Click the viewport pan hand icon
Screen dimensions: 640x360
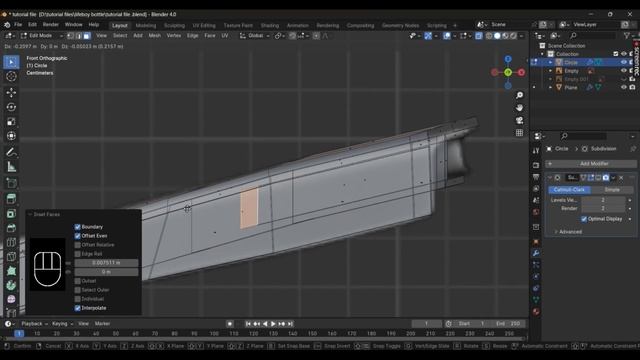519,108
